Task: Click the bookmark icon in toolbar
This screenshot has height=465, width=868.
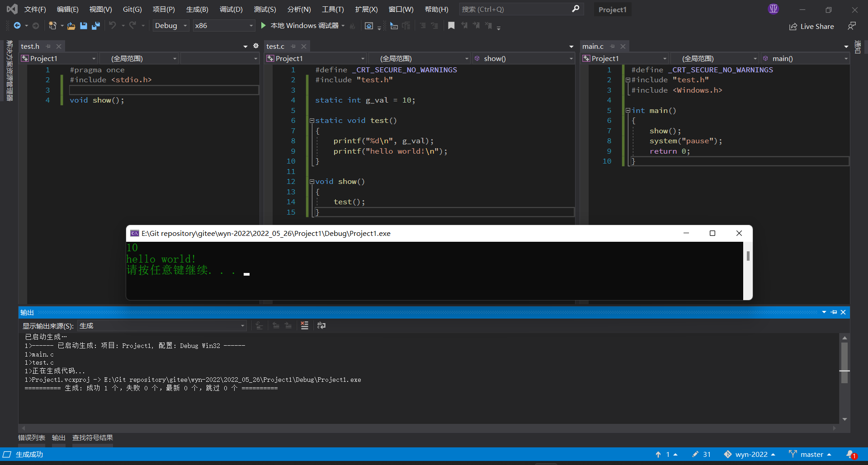Action: 451,26
